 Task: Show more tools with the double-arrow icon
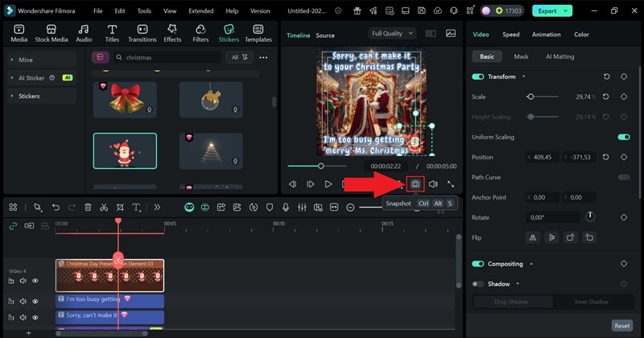coord(157,208)
